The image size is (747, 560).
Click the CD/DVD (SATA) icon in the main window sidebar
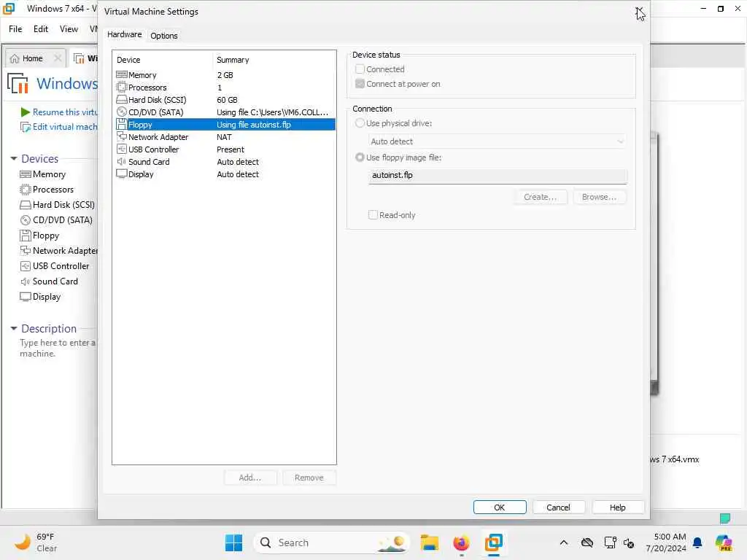pyautogui.click(x=26, y=220)
